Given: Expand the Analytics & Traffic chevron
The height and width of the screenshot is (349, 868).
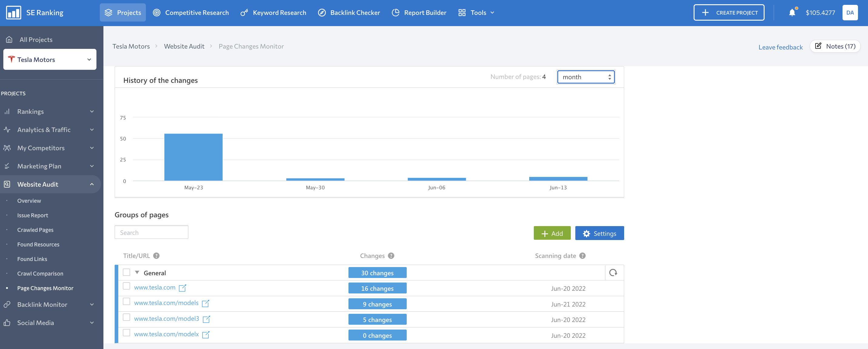Looking at the screenshot, I should [92, 130].
